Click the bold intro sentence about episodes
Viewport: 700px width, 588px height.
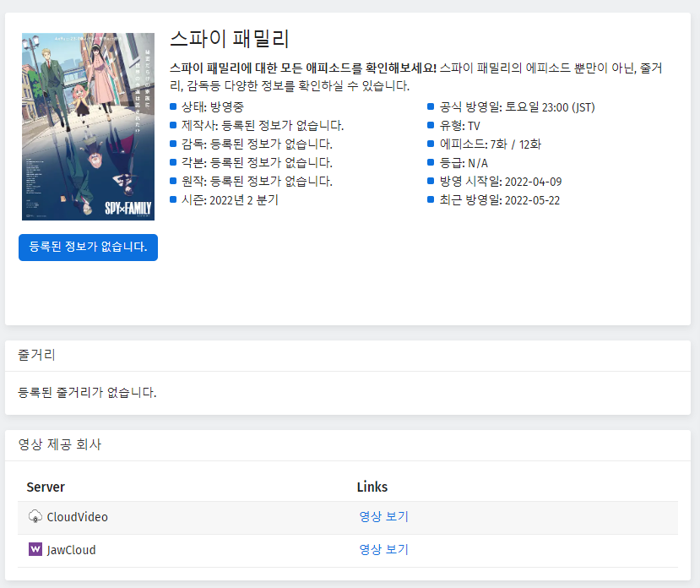[303, 68]
